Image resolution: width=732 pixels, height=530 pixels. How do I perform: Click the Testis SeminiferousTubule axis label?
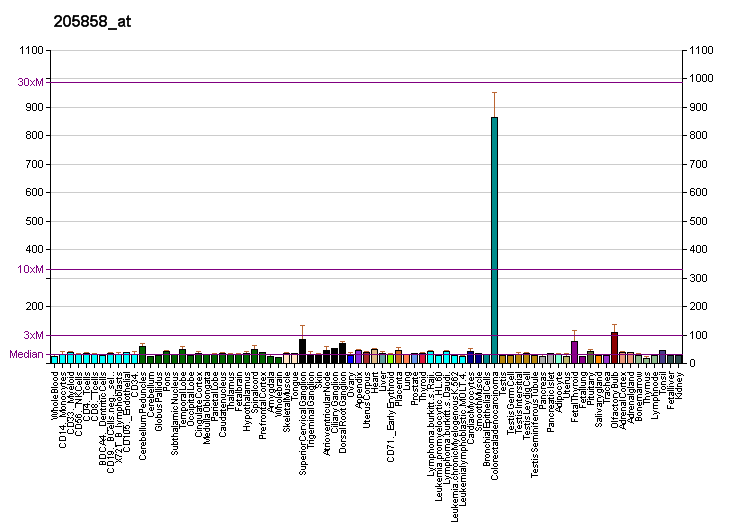[535, 420]
